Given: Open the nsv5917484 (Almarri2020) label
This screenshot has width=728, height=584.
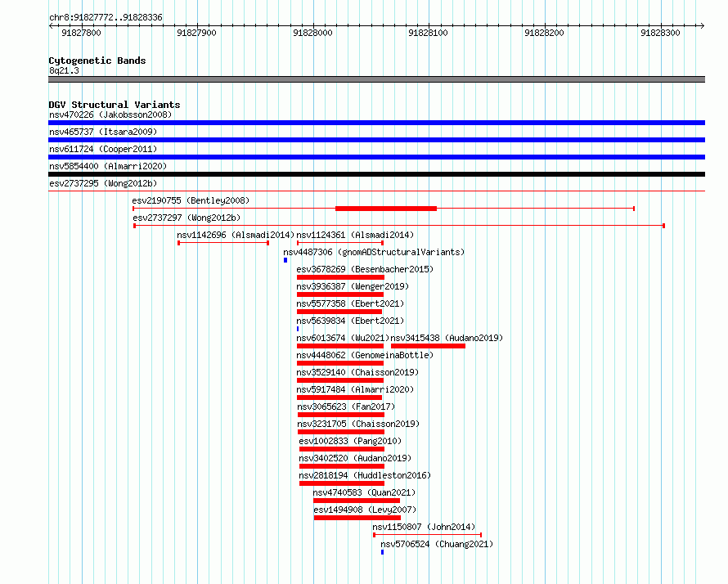Looking at the screenshot, I should [355, 389].
